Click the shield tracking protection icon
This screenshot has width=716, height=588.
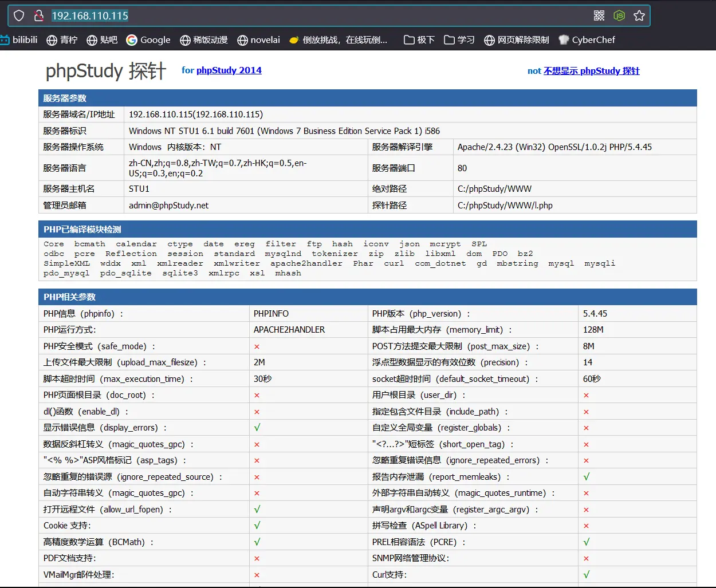tap(19, 15)
